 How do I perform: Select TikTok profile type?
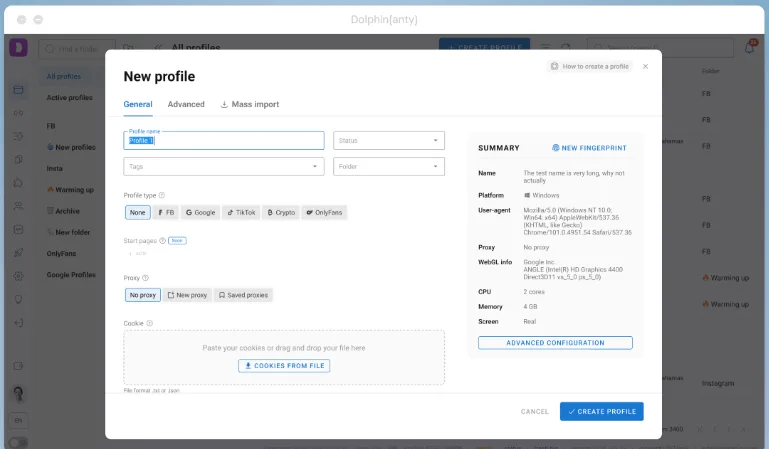coord(241,212)
